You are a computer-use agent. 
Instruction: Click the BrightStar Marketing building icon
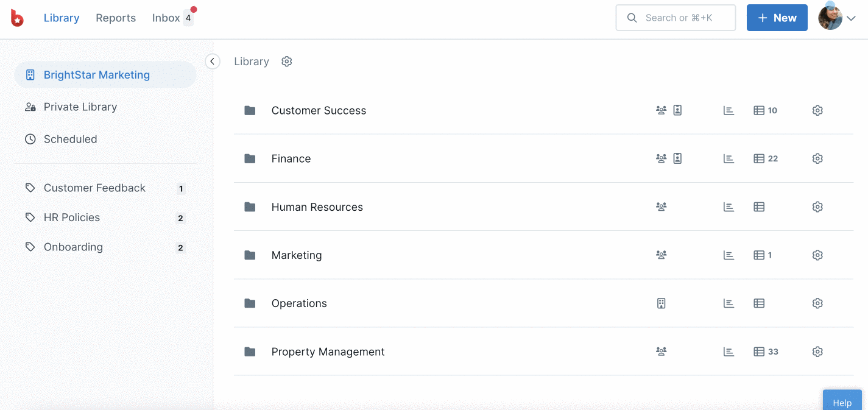tap(30, 75)
